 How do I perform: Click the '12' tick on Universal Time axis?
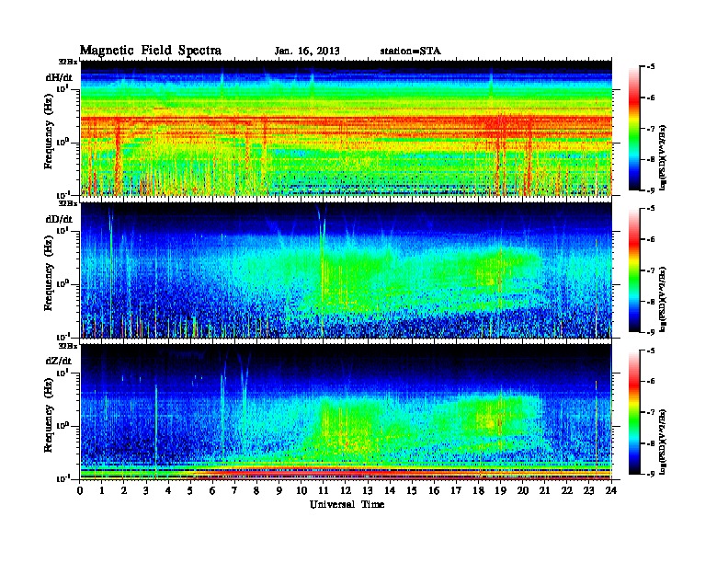[346, 490]
